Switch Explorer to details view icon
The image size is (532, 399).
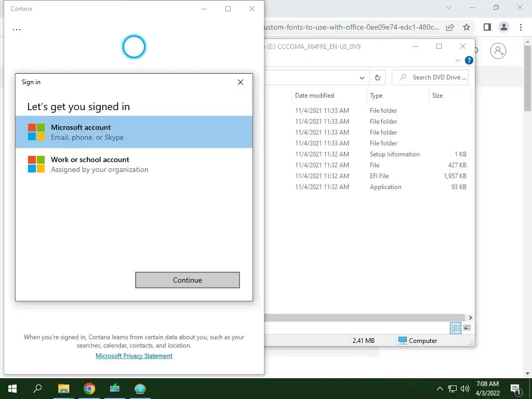coord(456,328)
